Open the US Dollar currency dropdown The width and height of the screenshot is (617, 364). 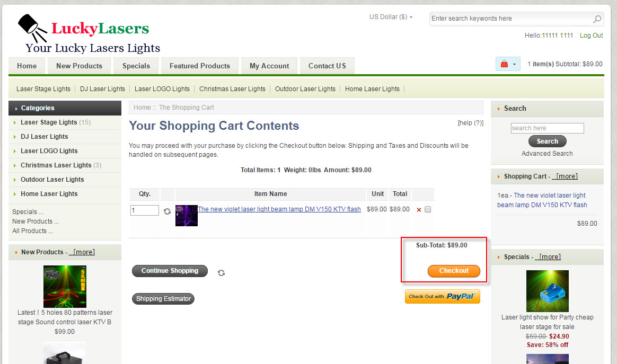click(x=391, y=17)
